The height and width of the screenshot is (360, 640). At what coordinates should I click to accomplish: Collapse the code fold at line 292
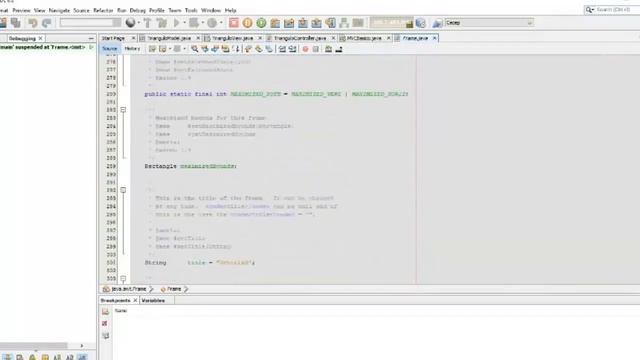click(123, 190)
